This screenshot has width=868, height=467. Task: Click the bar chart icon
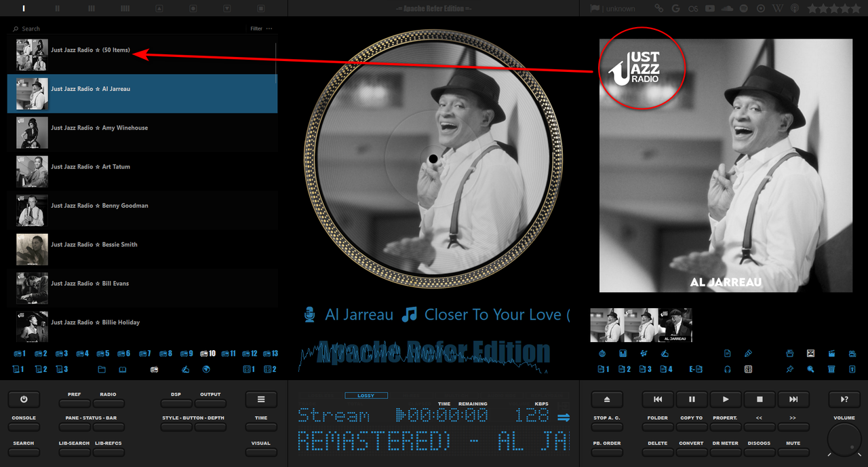tap(623, 354)
